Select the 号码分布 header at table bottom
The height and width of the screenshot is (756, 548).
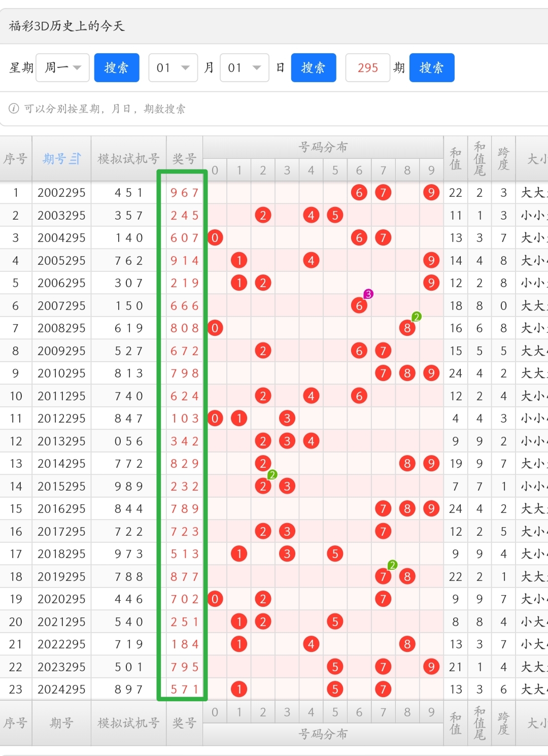point(323,734)
